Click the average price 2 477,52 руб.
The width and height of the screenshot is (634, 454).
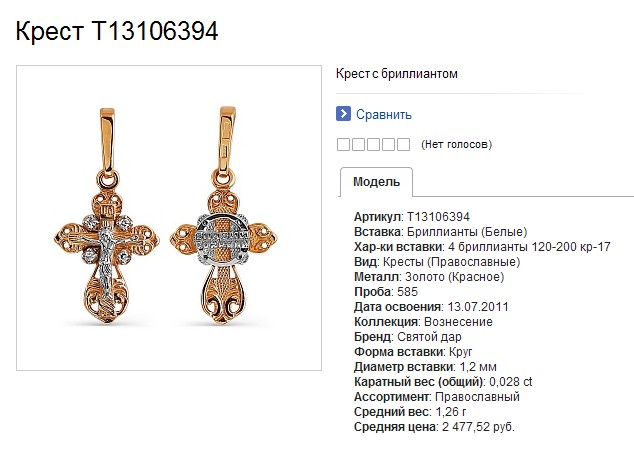(478, 427)
